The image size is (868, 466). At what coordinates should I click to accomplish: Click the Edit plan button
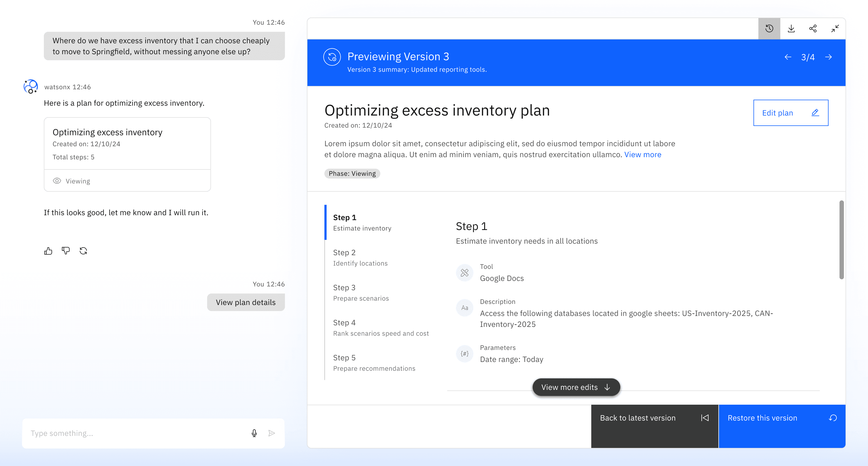790,113
